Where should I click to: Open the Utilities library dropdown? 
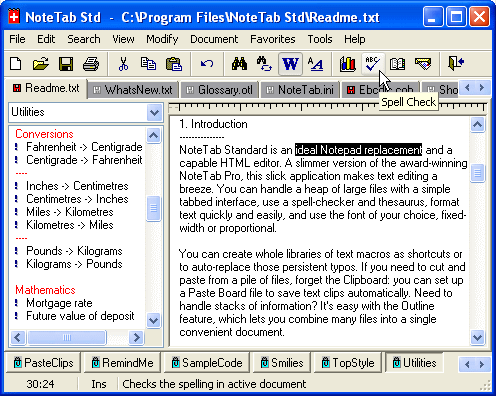click(x=154, y=112)
